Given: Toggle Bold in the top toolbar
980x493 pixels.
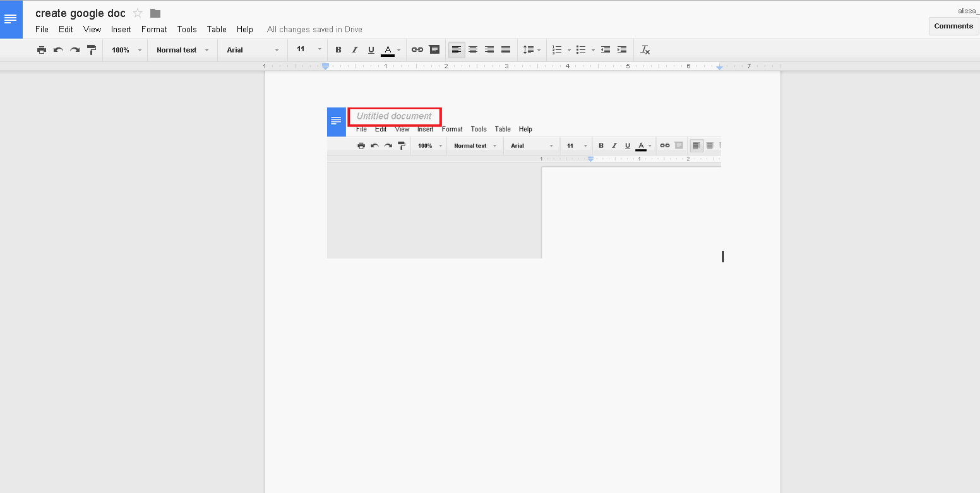Looking at the screenshot, I should pos(338,50).
